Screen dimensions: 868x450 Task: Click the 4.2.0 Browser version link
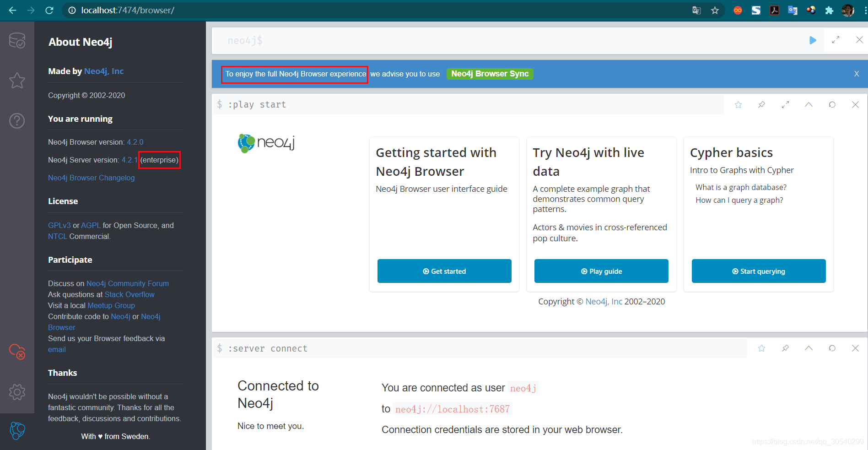pos(135,142)
